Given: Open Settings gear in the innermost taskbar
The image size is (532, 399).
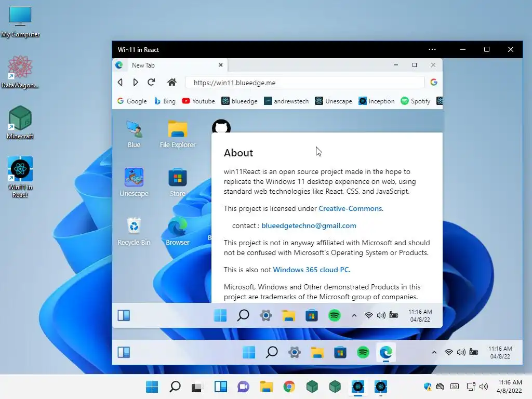Looking at the screenshot, I should coord(266,315).
